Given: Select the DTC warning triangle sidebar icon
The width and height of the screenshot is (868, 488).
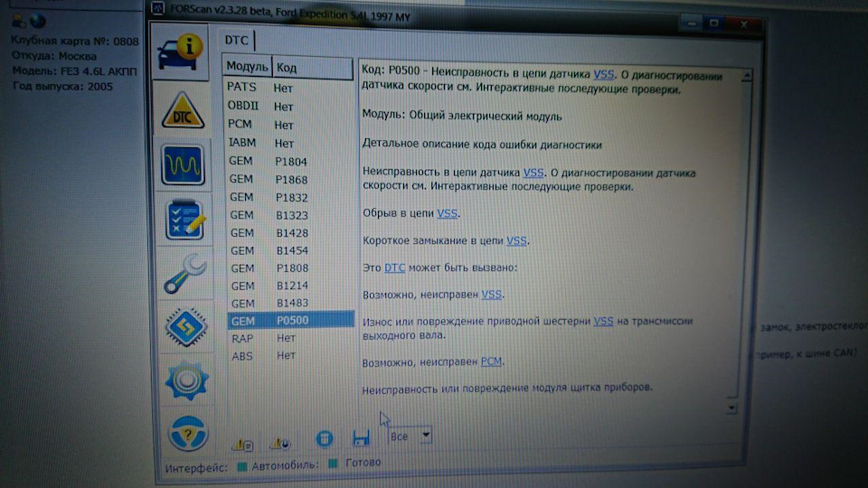Looking at the screenshot, I should (183, 109).
